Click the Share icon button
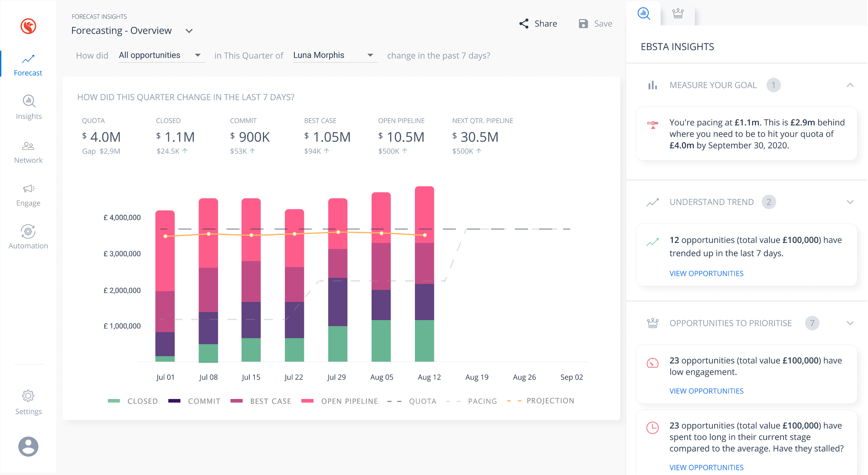 click(524, 24)
